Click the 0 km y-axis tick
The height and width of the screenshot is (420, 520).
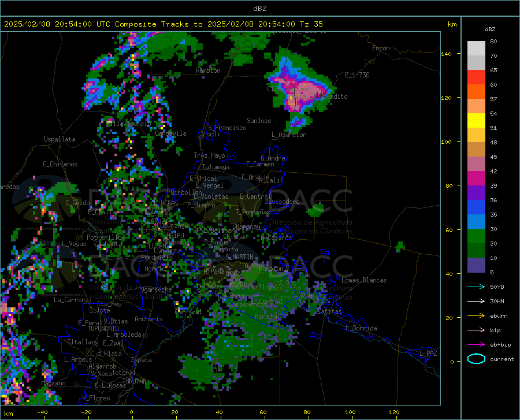coord(452,362)
